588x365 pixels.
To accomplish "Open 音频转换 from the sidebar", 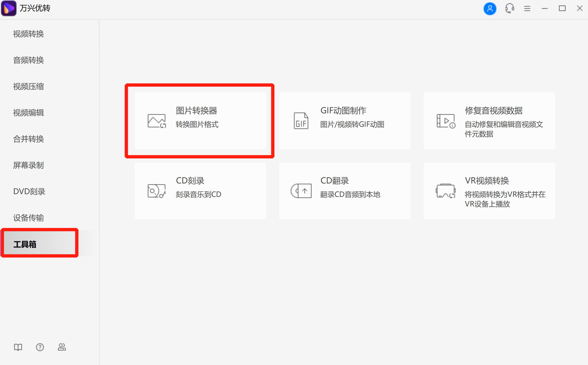I will 28,60.
